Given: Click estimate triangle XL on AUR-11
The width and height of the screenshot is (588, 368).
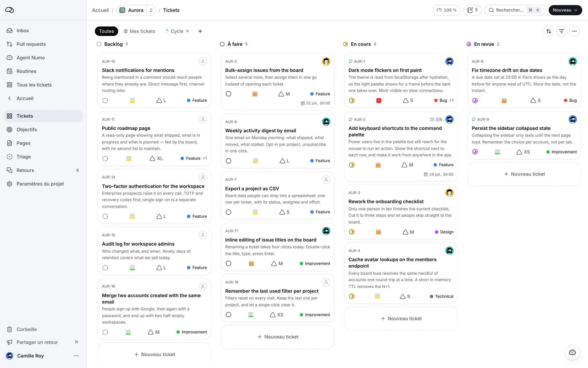Looking at the screenshot, I should (x=156, y=158).
